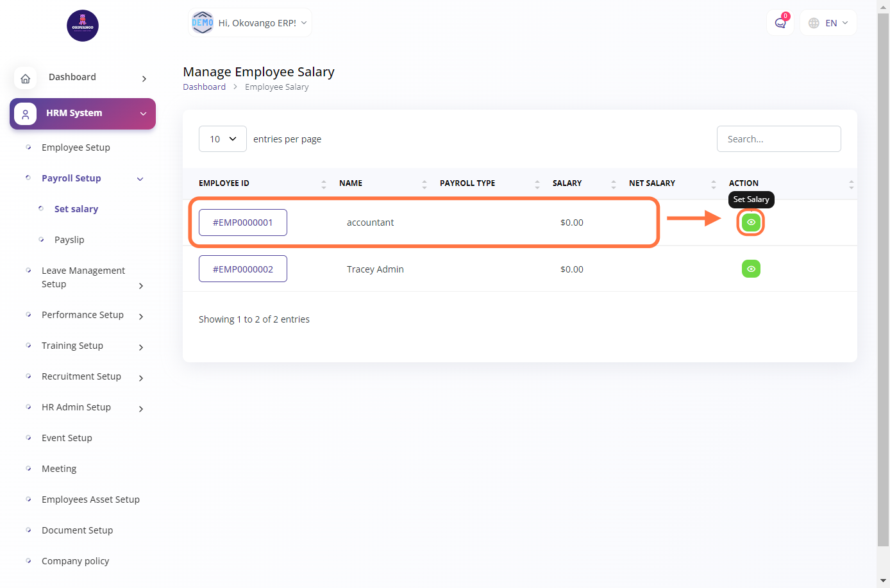Click the #EMP0000001 employee ID button
Viewport: 890px width, 588px height.
click(x=243, y=223)
